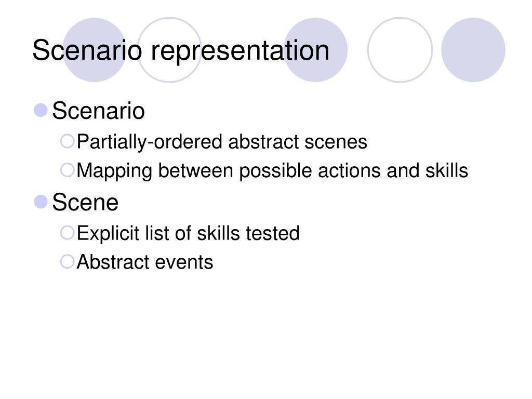Select the outlined circle right of the title
This screenshot has height=399, width=532.
pos(400,50)
